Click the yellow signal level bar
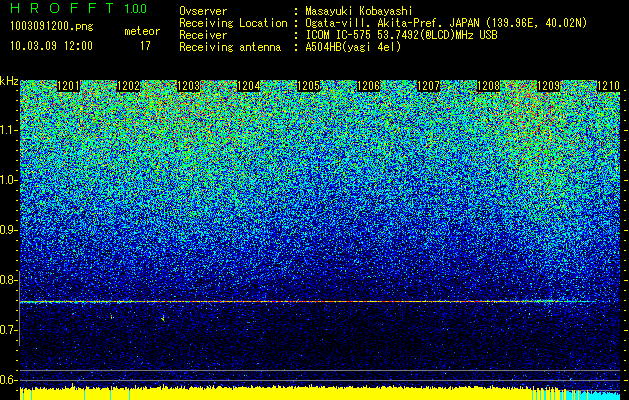 277,393
